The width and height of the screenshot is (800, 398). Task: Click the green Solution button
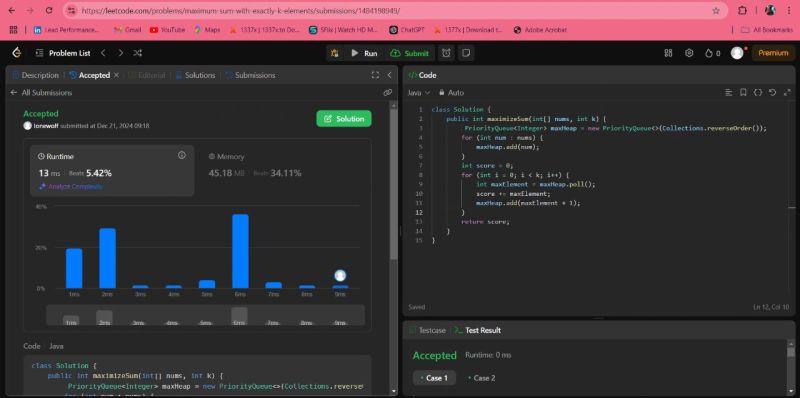pos(344,118)
